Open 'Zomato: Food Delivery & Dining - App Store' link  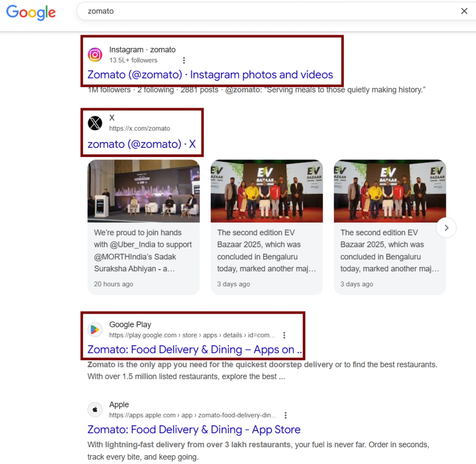[x=194, y=430]
